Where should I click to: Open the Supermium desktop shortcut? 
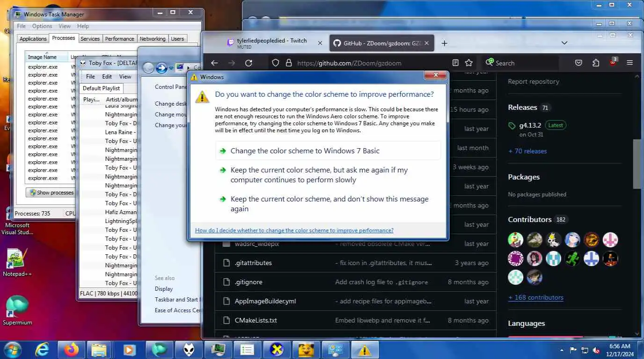[17, 310]
